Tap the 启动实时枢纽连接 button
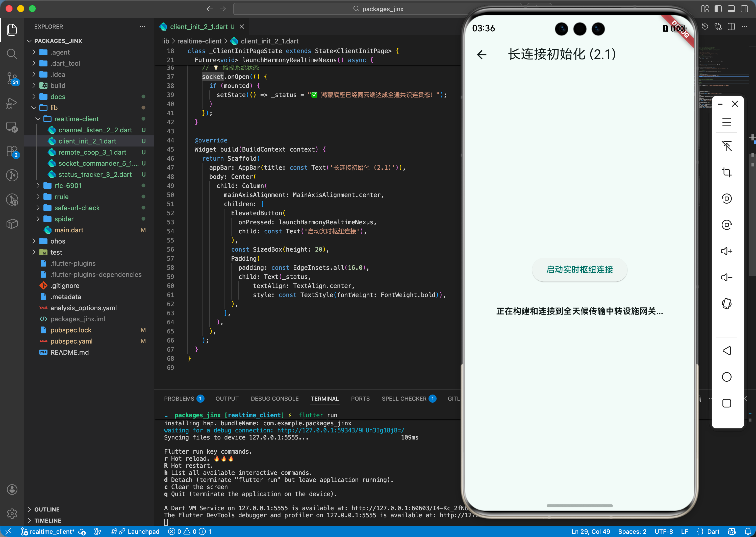The width and height of the screenshot is (756, 537). pyautogui.click(x=579, y=270)
